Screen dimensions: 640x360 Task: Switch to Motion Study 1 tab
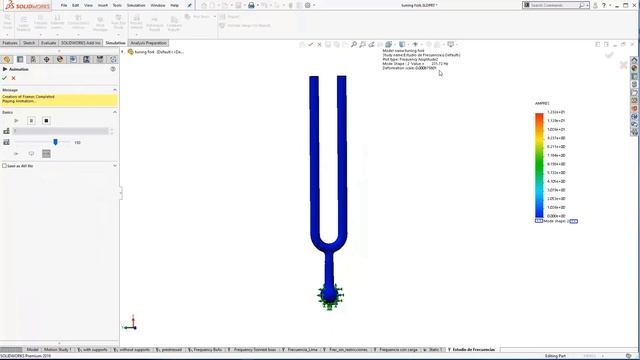point(57,349)
